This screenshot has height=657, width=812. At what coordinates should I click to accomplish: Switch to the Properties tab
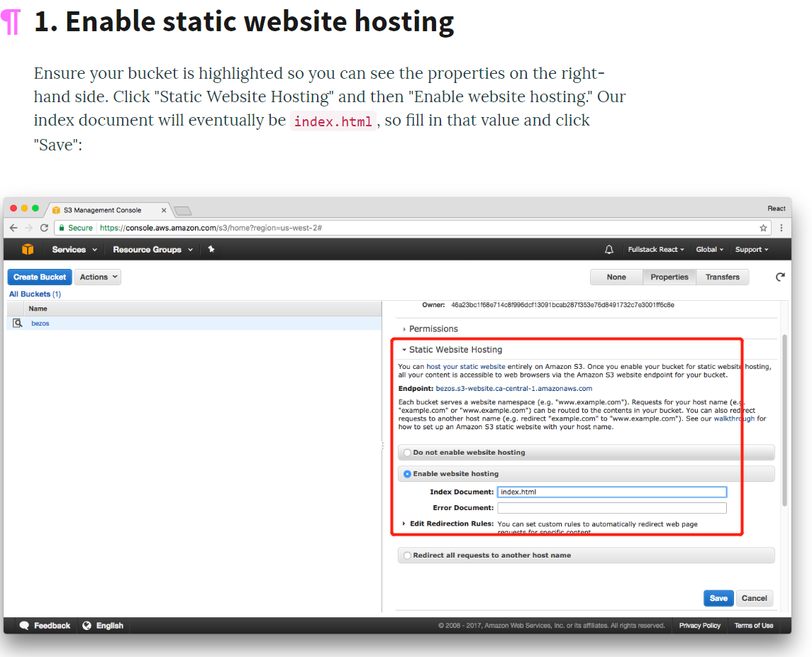click(x=669, y=277)
